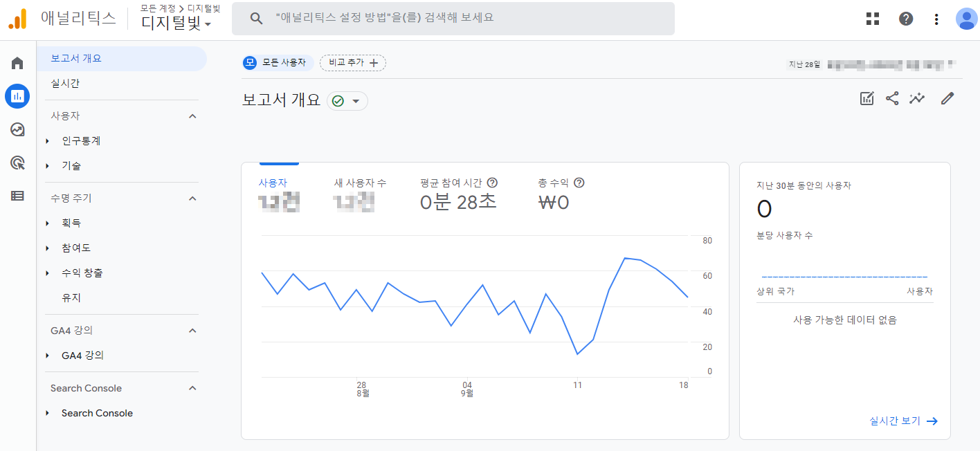
Task: Open the Insights sparkline icon
Action: click(917, 98)
